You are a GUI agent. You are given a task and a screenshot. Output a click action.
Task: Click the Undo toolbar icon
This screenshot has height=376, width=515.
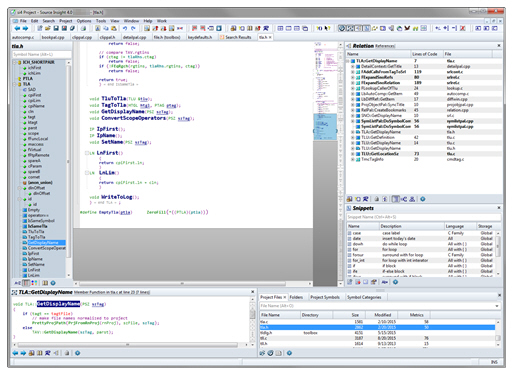[125, 29]
